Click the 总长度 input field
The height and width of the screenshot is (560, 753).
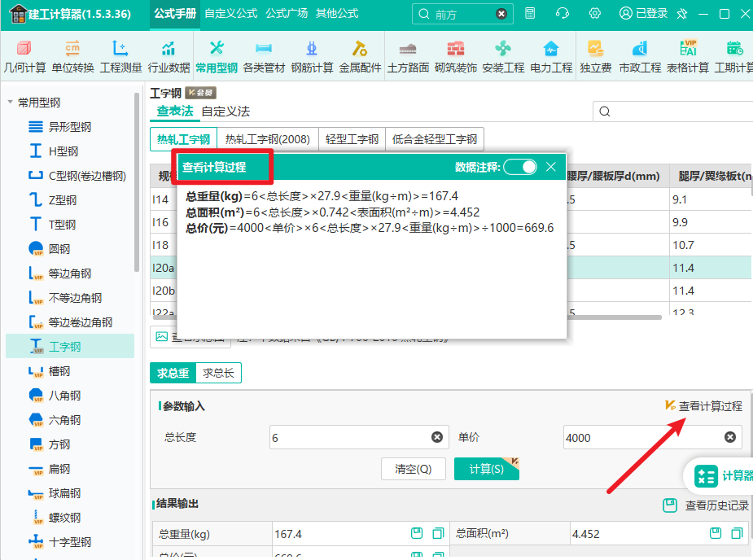click(359, 437)
